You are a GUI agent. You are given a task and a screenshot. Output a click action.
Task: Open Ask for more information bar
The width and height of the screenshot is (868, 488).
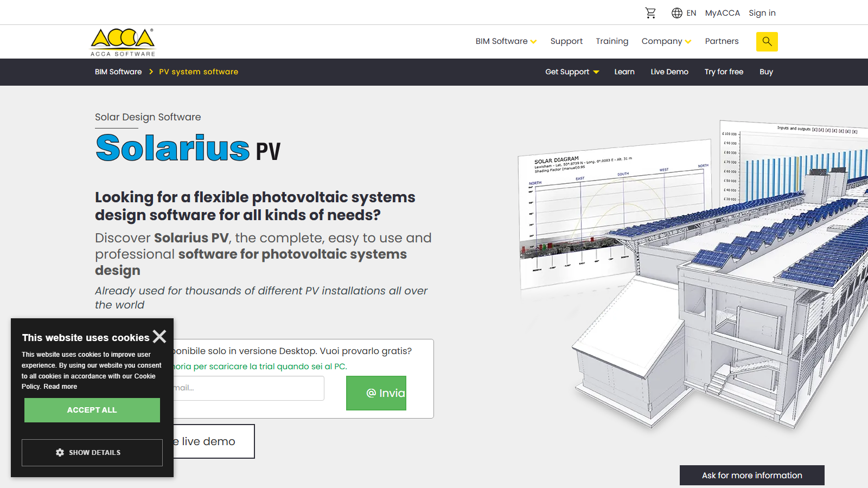tap(752, 476)
